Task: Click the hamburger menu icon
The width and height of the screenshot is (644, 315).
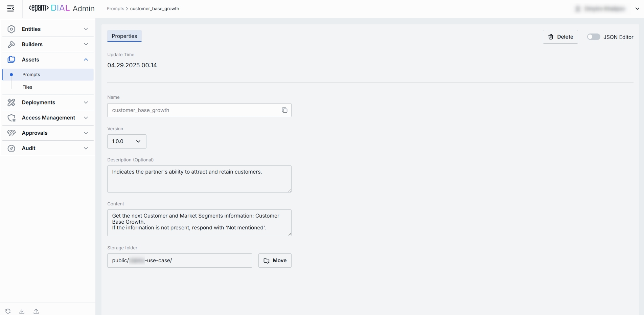Action: tap(10, 8)
